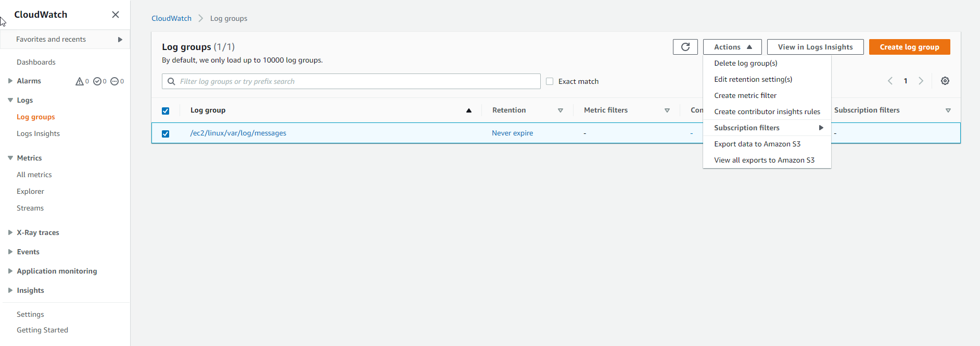Expand Favorites and recents flyout
The height and width of the screenshot is (346, 980).
[x=120, y=40]
